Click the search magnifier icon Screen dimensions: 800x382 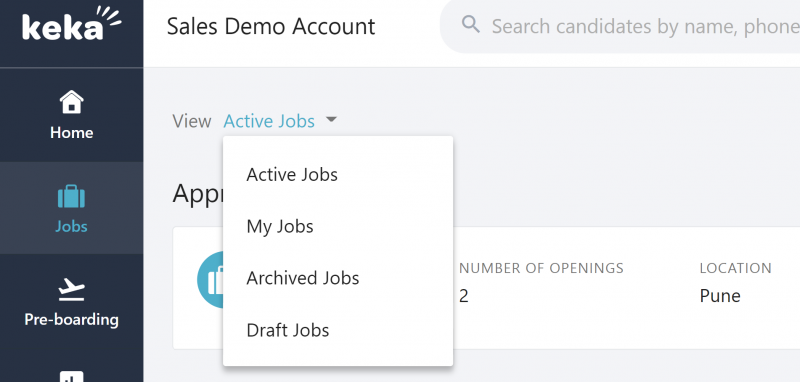click(x=470, y=24)
